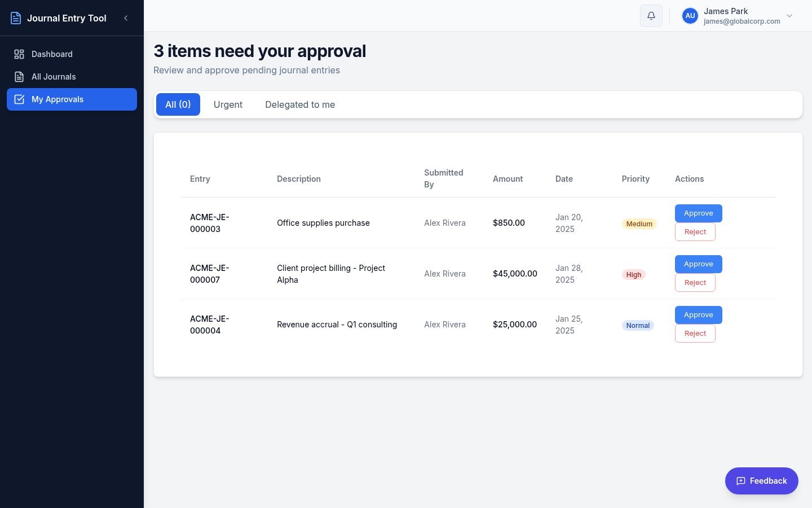Click the Medium priority badge
The image size is (812, 508).
click(639, 224)
